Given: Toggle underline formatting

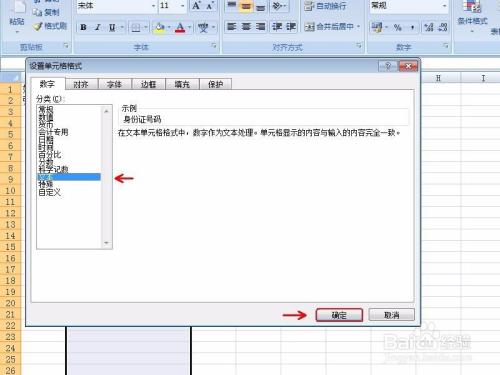Looking at the screenshot, I should click(112, 27).
